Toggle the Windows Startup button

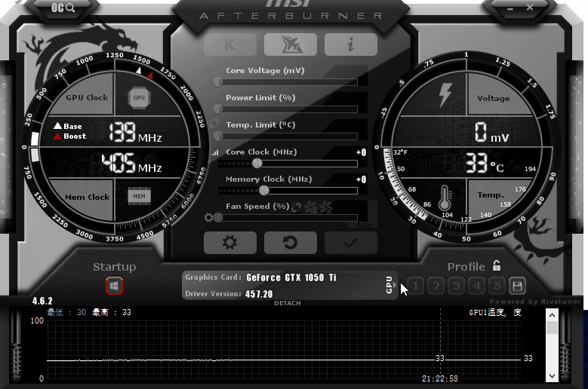pos(114,286)
